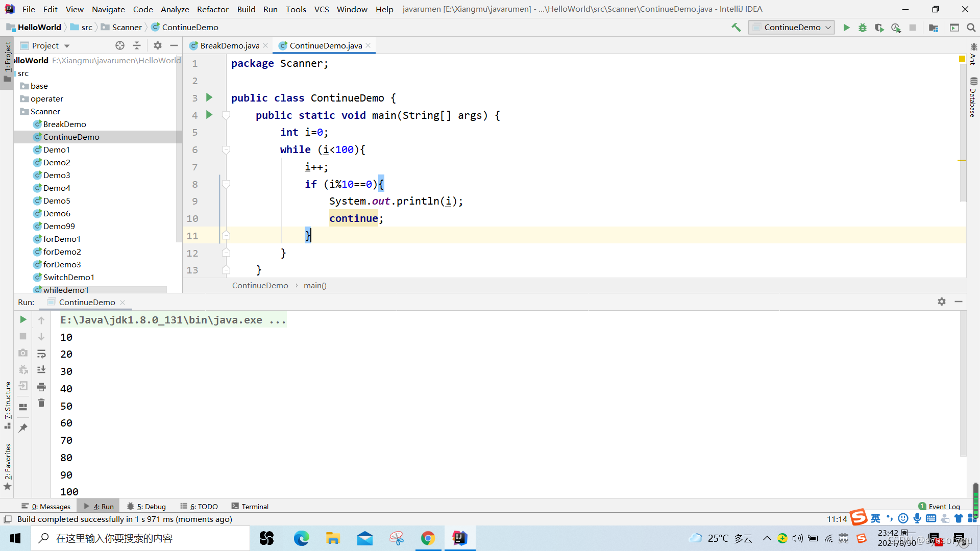Click the Windows search box on taskbar
Image resolution: width=980 pixels, height=551 pixels.
pyautogui.click(x=140, y=538)
